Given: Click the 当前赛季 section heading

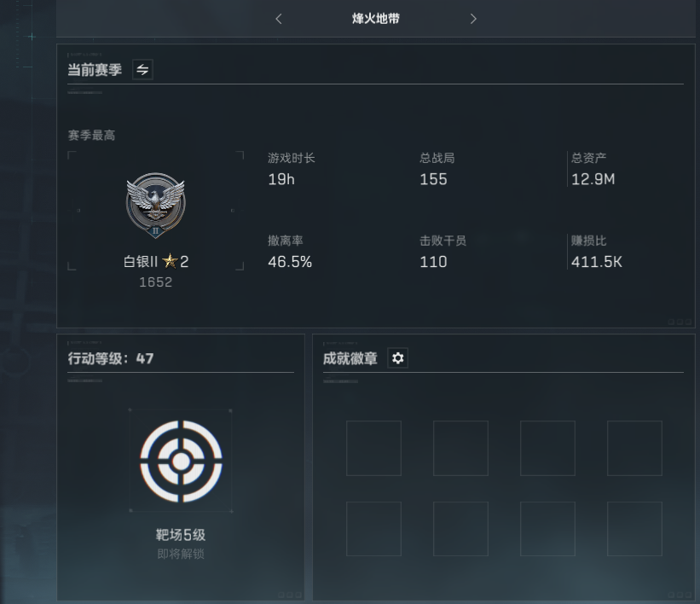Looking at the screenshot, I should point(95,70).
